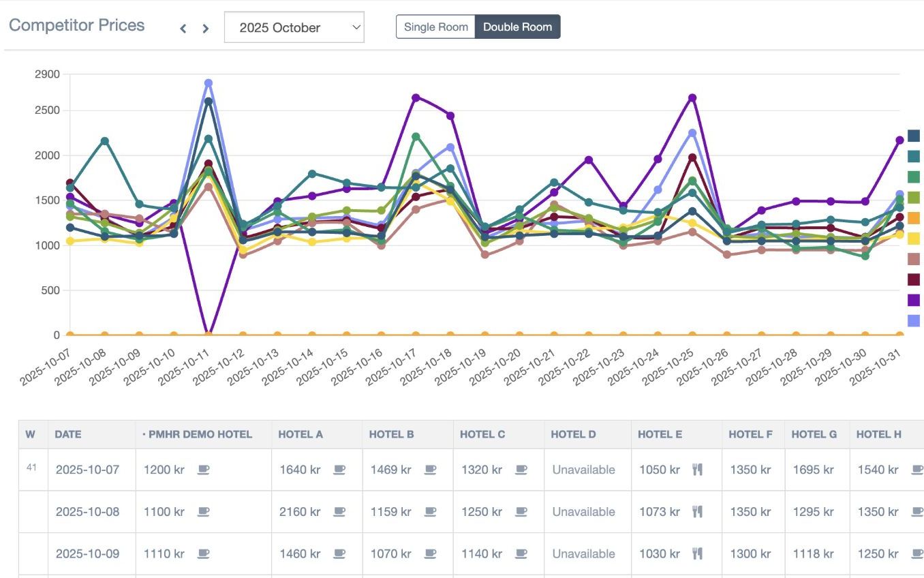This screenshot has height=578, width=924.
Task: Click cup icon beside Hotel C 1320 kr
Action: click(521, 470)
